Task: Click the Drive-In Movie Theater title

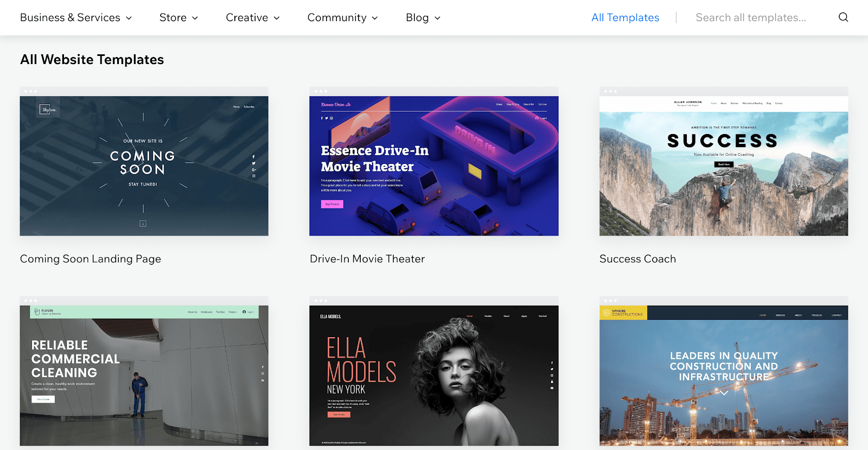Action: [x=367, y=259]
